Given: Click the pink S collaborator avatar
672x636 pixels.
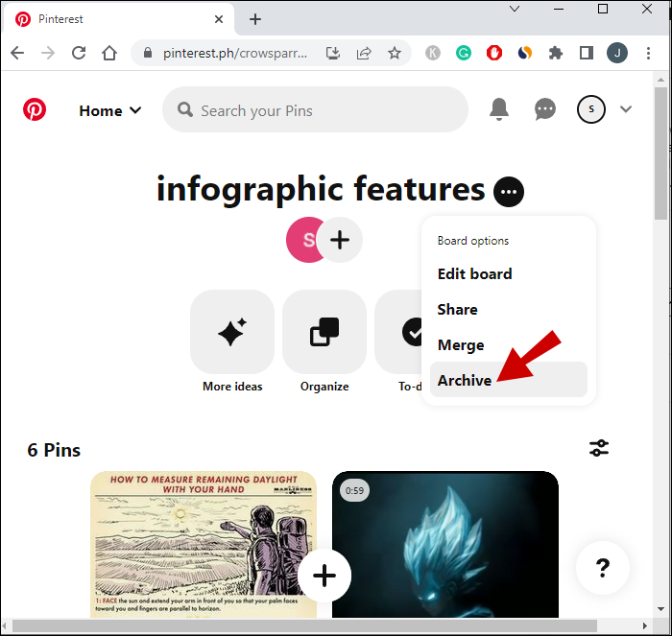Looking at the screenshot, I should [302, 240].
